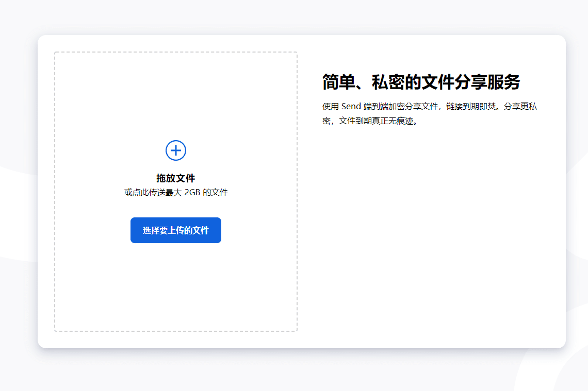Click gray page background above the card
The height and width of the screenshot is (391, 588).
coord(294,16)
